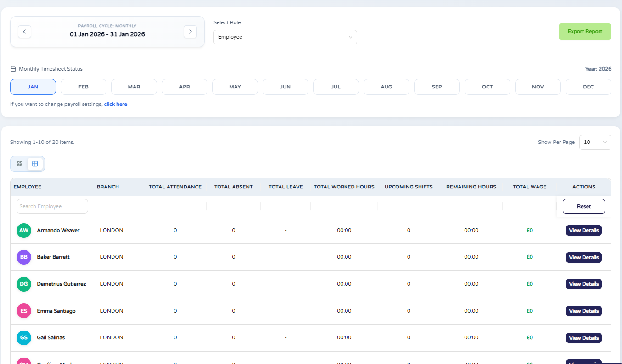Select the APR month tab
Viewport: 622px width, 364px height.
(185, 87)
